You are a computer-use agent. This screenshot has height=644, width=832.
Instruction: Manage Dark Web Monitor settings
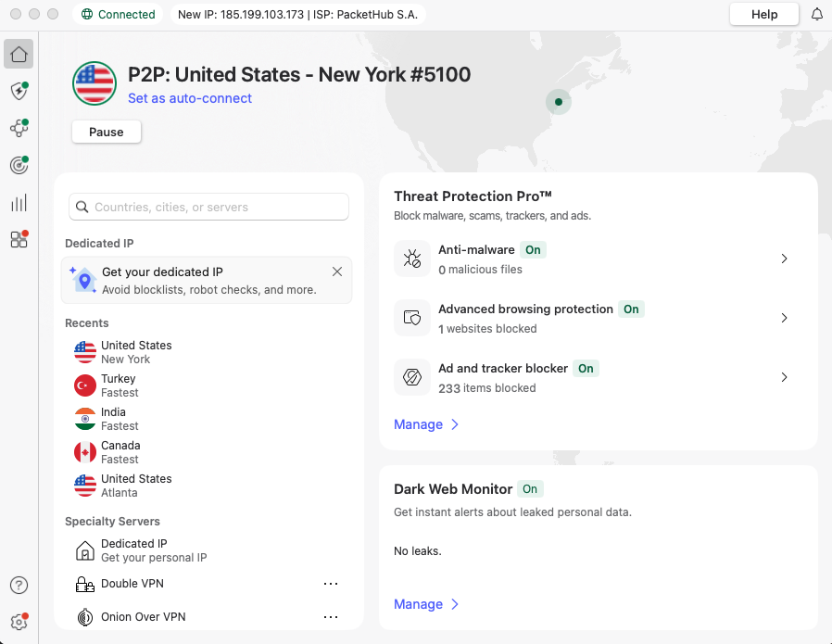(x=426, y=604)
